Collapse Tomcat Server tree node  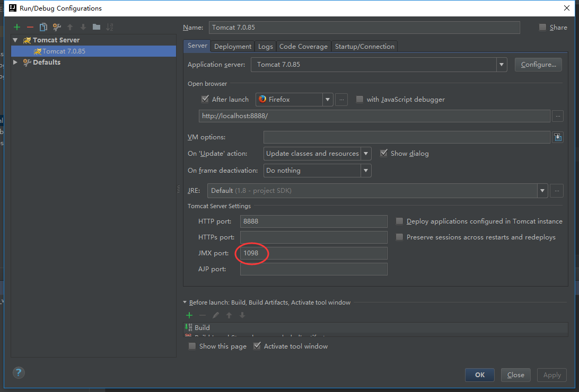tap(15, 40)
